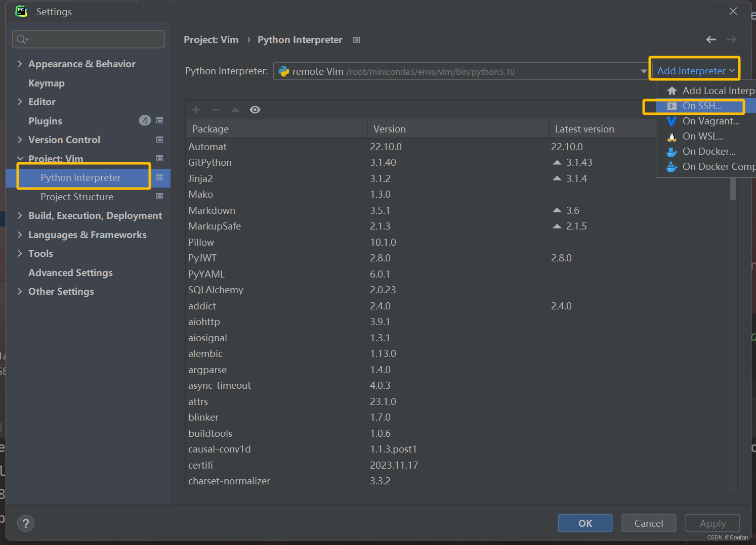The image size is (756, 545).
Task: Navigate forward with the right arrow icon
Action: 731,39
